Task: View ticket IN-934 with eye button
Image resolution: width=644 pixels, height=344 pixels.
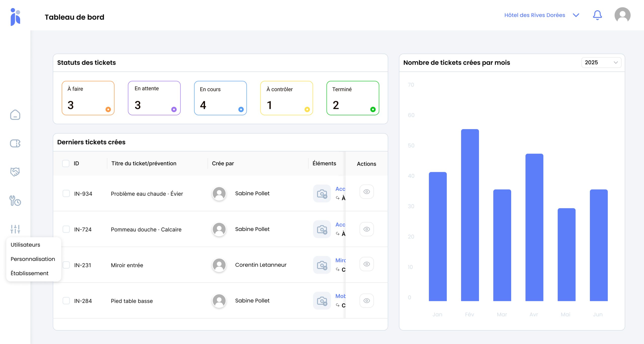Action: click(367, 192)
